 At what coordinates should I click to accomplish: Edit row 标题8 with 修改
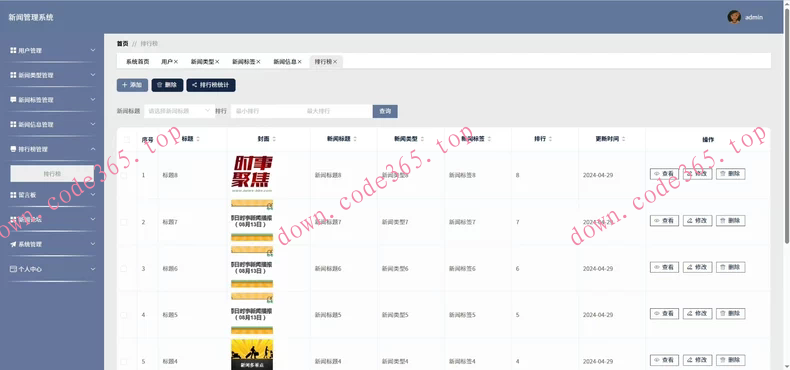point(697,174)
